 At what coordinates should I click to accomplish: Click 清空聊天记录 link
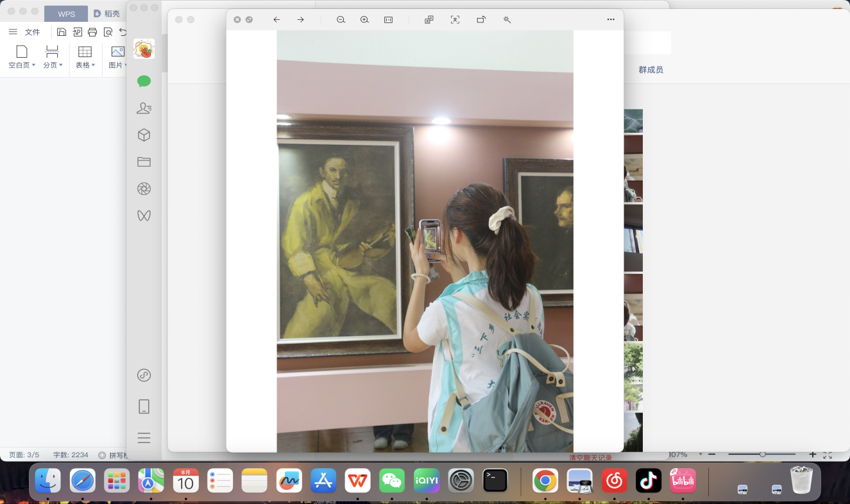tap(590, 458)
